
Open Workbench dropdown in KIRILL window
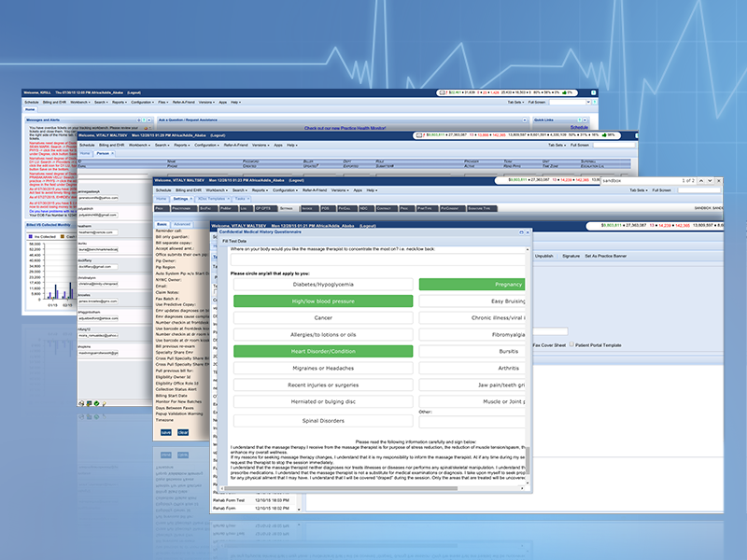point(79,102)
